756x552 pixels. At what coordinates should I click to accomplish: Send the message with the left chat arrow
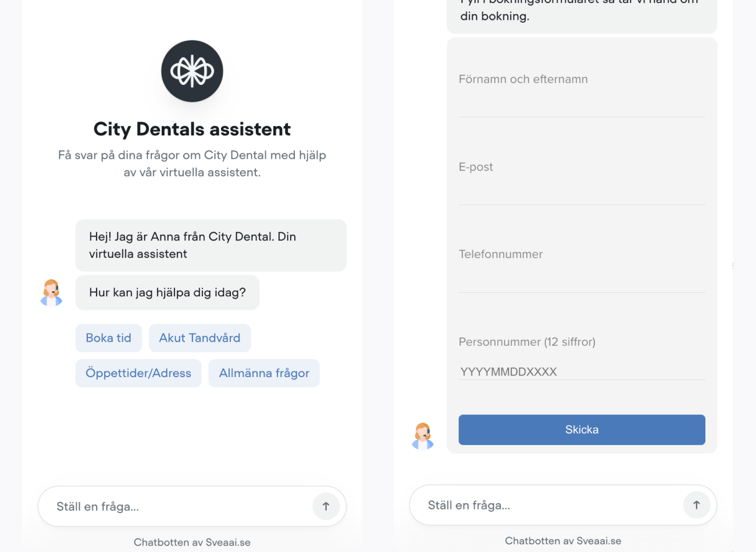(x=326, y=506)
